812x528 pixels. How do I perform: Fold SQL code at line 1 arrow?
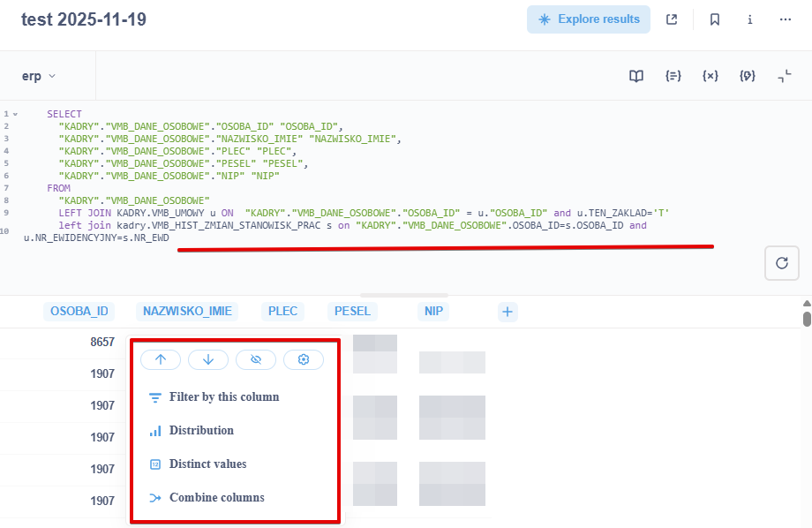pyautogui.click(x=15, y=114)
